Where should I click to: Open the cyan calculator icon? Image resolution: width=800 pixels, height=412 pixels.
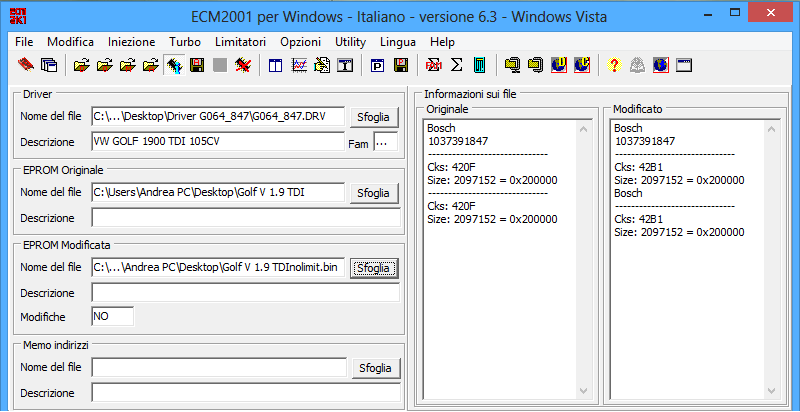pyautogui.click(x=480, y=65)
